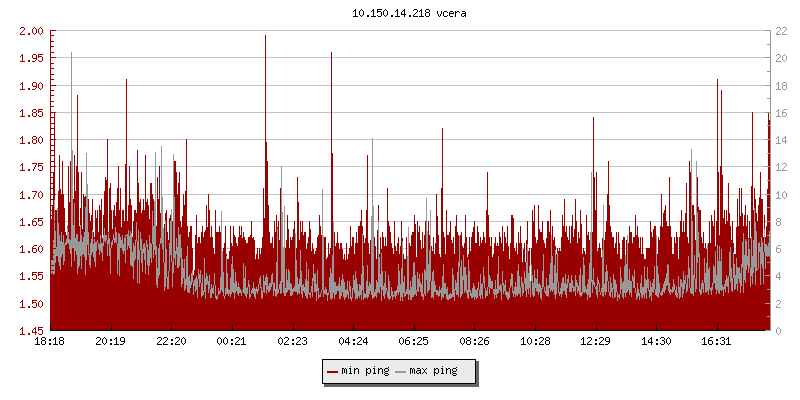Click the 02:23 time axis label

click(292, 341)
